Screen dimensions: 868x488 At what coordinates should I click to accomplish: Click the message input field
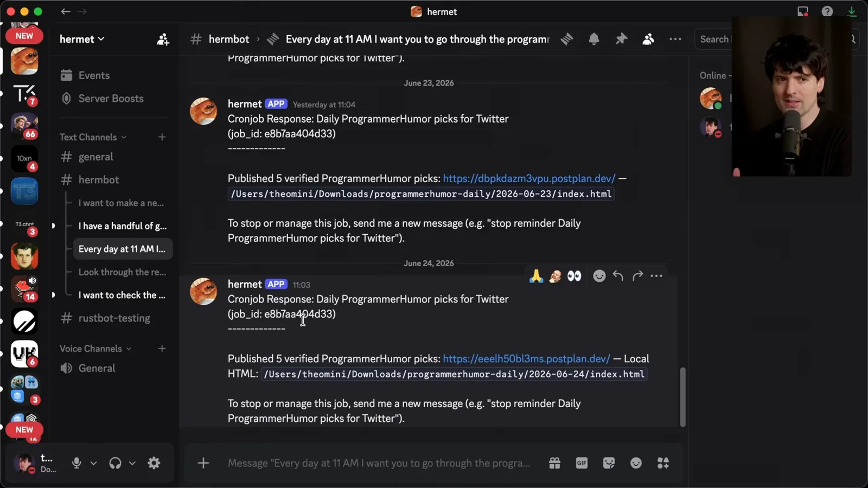coord(379,463)
